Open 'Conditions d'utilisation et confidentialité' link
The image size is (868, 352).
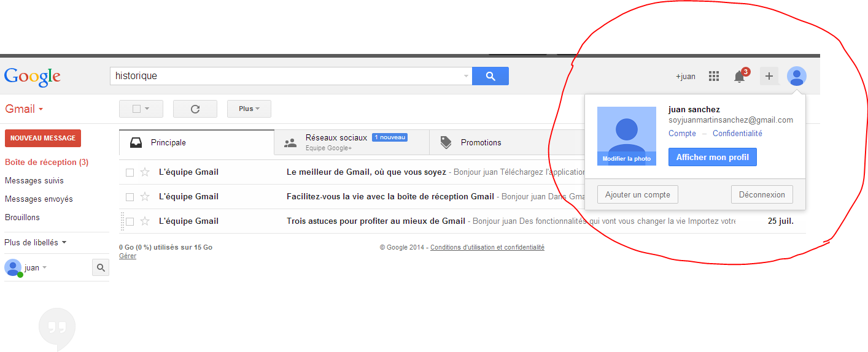(x=487, y=248)
